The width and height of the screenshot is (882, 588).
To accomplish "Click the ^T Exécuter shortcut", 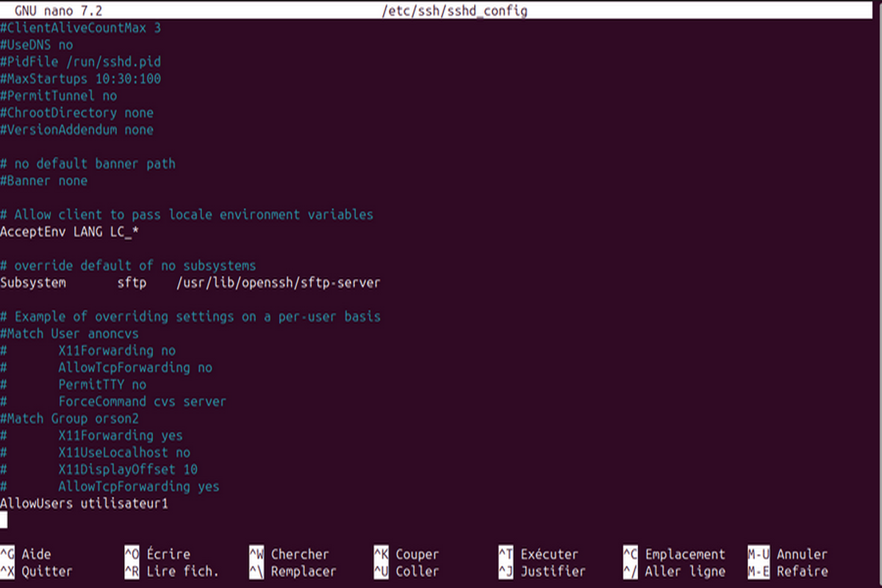I will [538, 554].
